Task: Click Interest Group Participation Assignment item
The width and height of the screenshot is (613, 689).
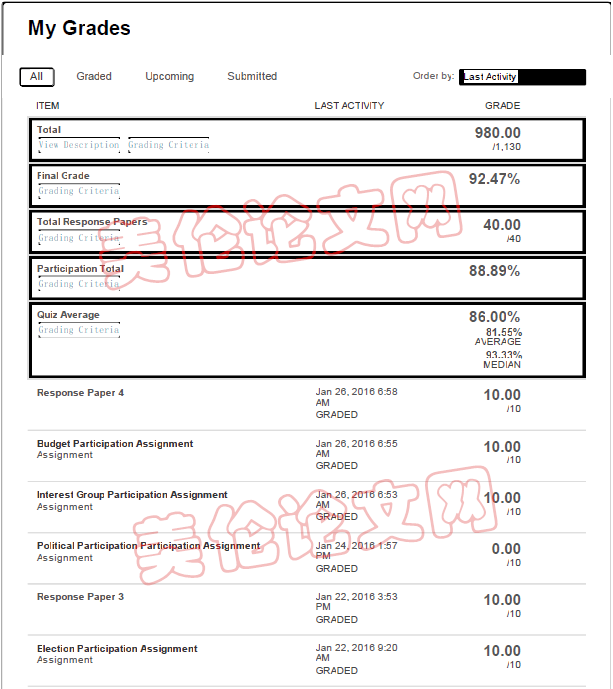Action: point(132,495)
